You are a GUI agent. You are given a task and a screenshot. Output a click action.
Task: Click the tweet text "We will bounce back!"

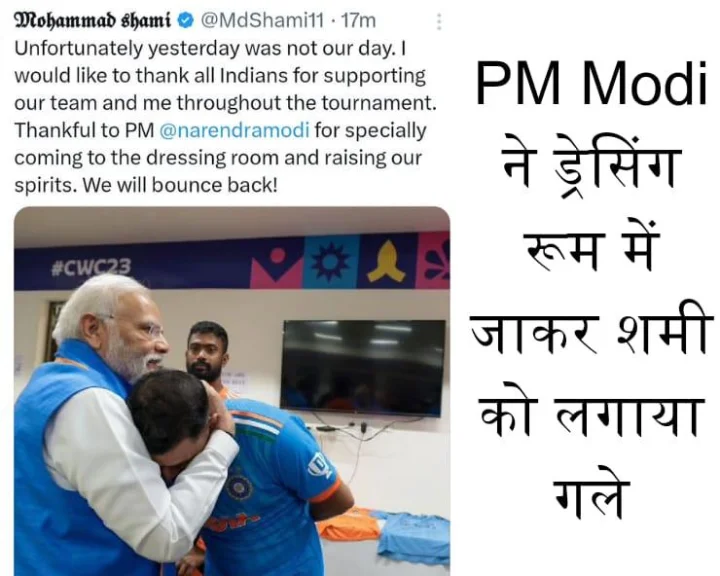pyautogui.click(x=180, y=186)
